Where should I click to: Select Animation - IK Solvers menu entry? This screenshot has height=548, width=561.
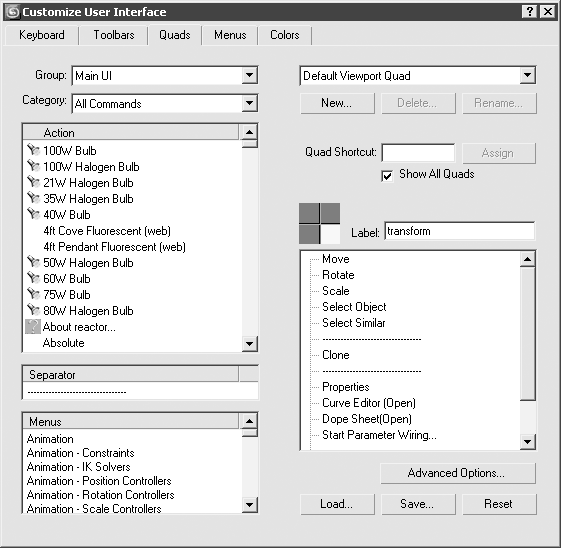pos(78,467)
